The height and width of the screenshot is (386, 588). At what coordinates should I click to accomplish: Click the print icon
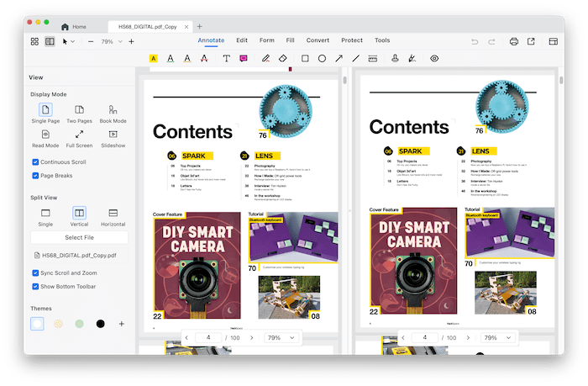[513, 41]
